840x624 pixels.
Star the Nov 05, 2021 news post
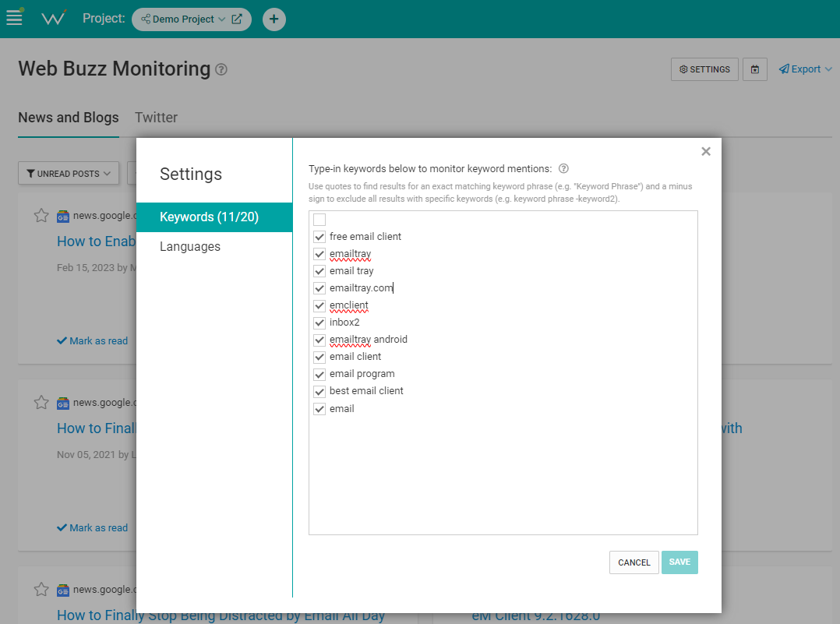pos(41,403)
